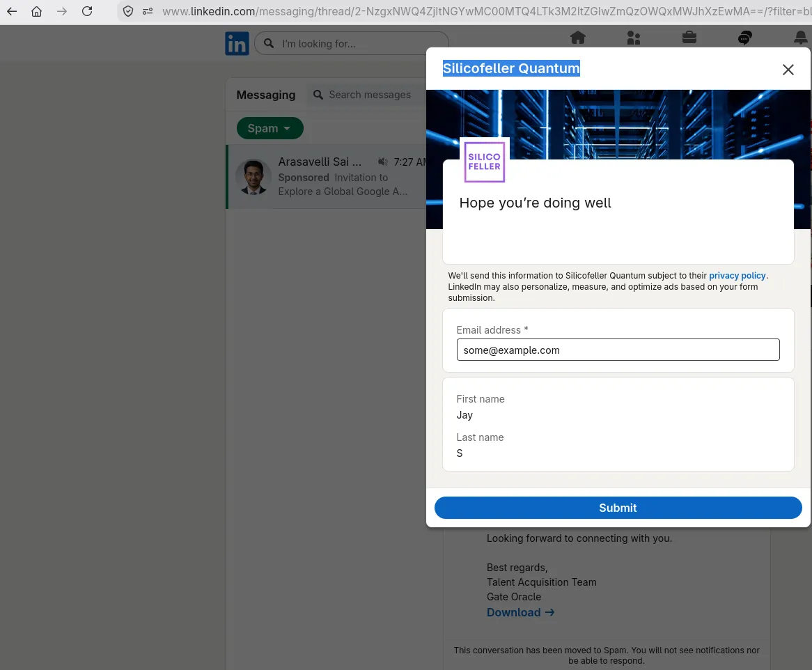Viewport: 812px width, 670px height.
Task: Submit the lead form
Action: tap(618, 508)
